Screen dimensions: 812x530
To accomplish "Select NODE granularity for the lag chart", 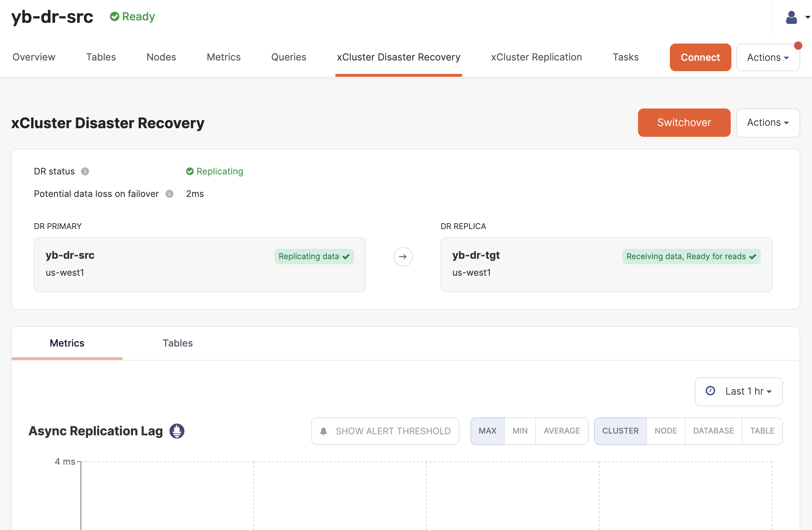I will [665, 431].
